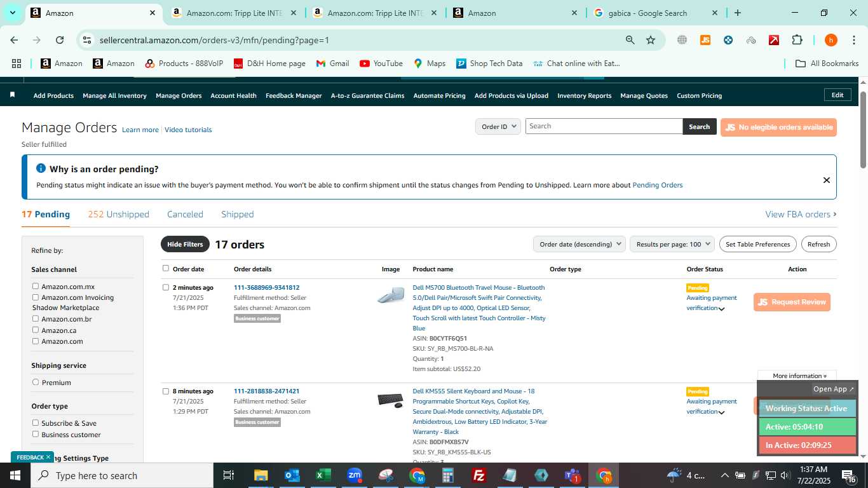Click the info icon beside 'Why is an order pending?'
Viewport: 868px width, 488px height.
point(41,168)
